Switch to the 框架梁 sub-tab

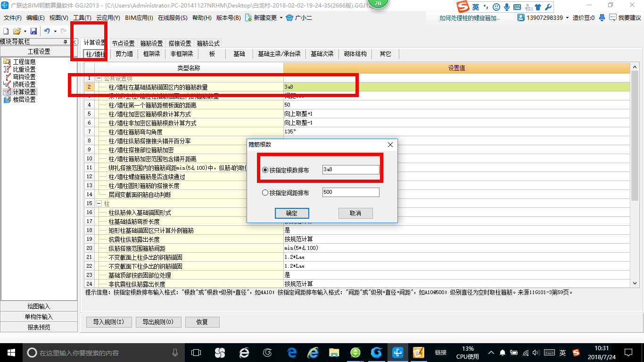tap(151, 54)
